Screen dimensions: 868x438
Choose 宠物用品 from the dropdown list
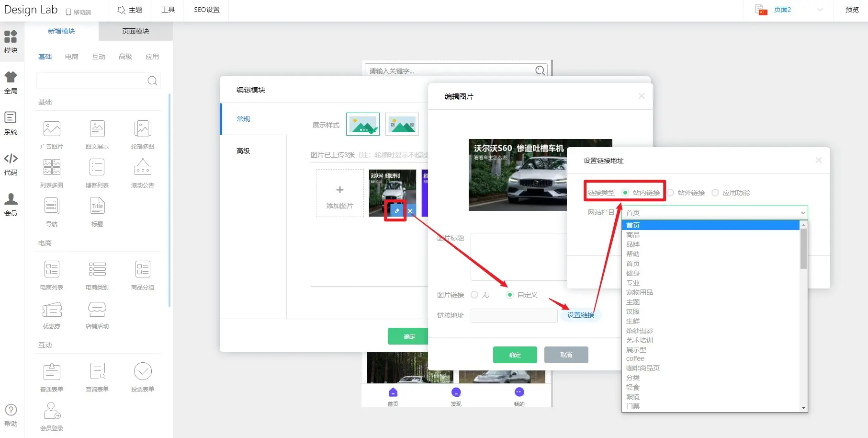pos(640,292)
